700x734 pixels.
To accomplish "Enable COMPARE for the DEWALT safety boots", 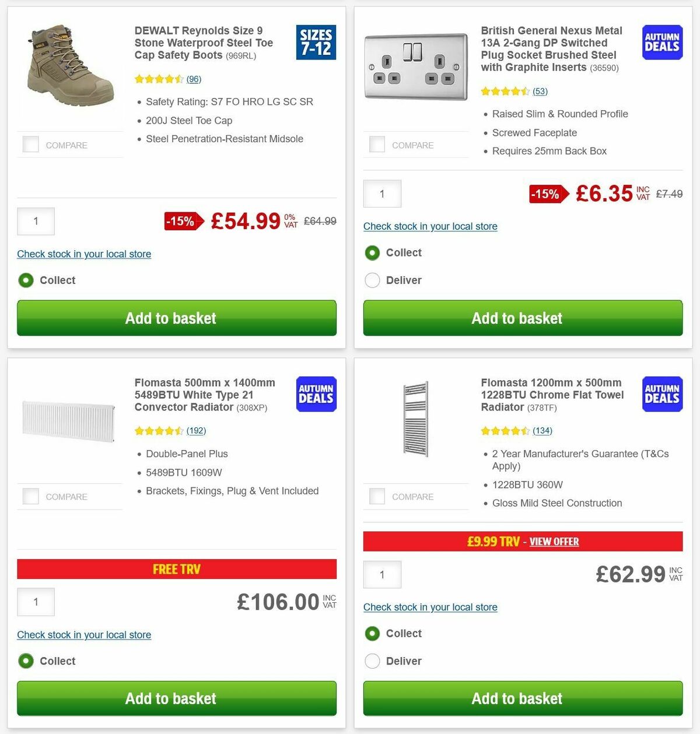I will pyautogui.click(x=30, y=144).
